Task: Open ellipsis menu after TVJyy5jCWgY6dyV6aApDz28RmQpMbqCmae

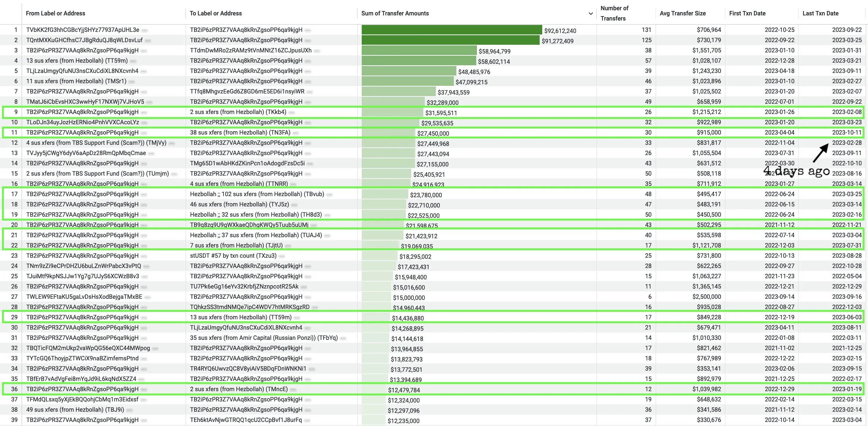Action: 151,153
